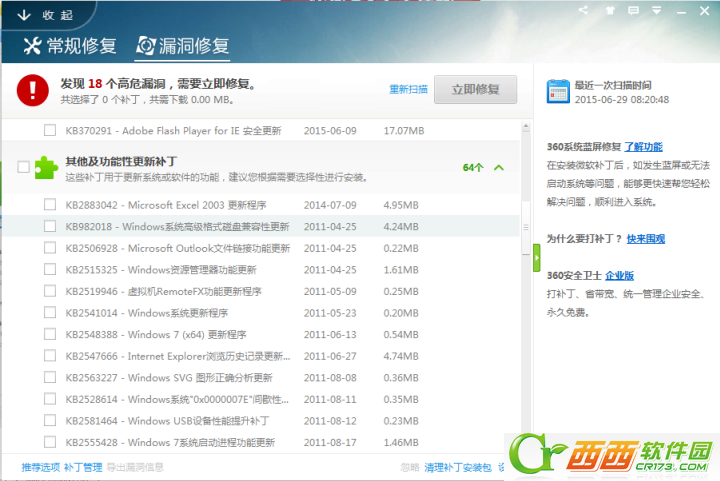Collapse the 64个 patch group chevron
Viewport: 720px width, 481px height.
(499, 168)
